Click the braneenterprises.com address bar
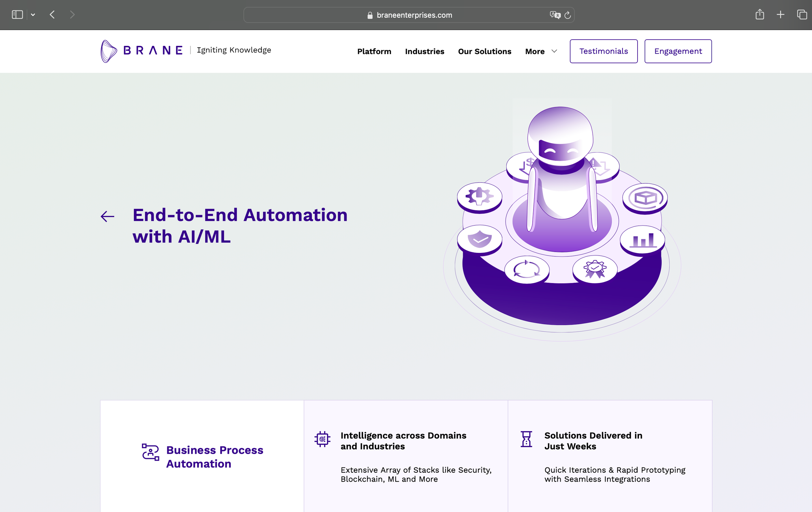The width and height of the screenshot is (812, 512). (x=414, y=15)
